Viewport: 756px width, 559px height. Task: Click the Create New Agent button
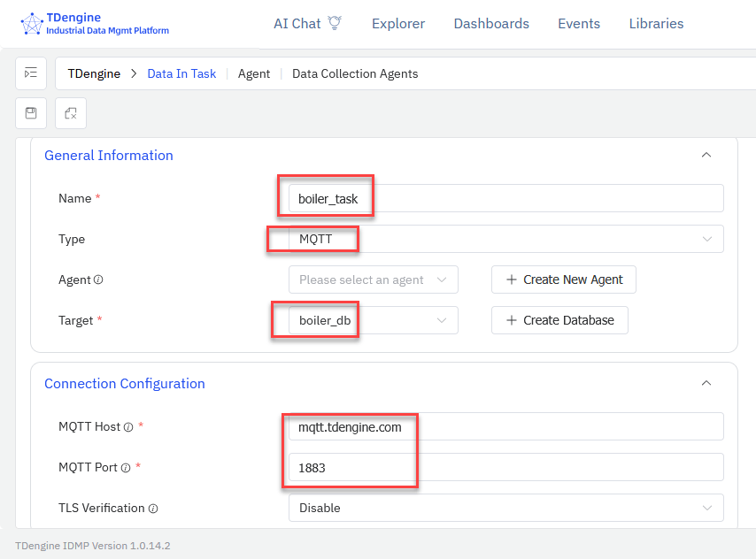click(x=563, y=279)
